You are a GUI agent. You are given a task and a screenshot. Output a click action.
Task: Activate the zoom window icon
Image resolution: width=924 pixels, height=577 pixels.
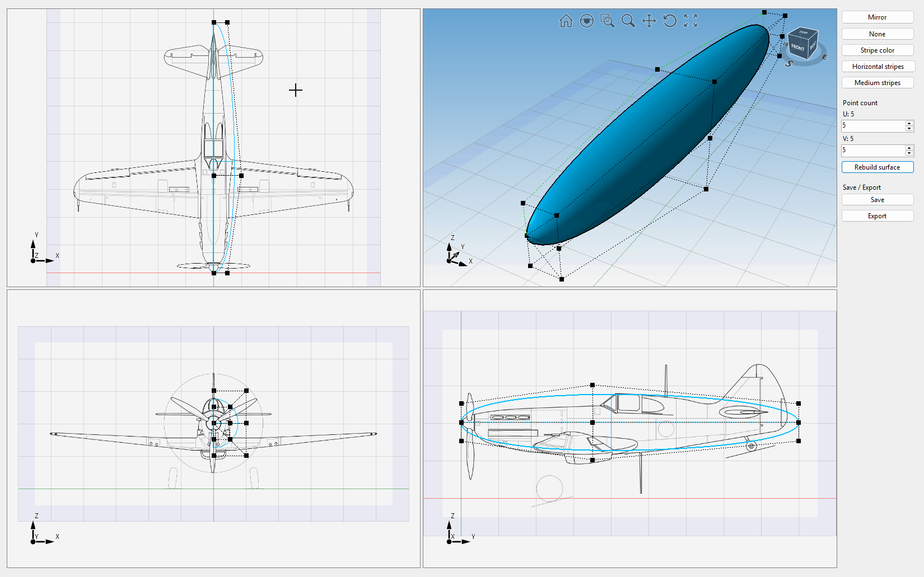(607, 21)
